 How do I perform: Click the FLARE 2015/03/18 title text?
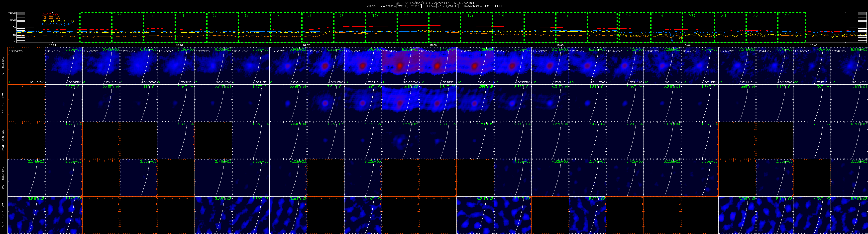434,3
